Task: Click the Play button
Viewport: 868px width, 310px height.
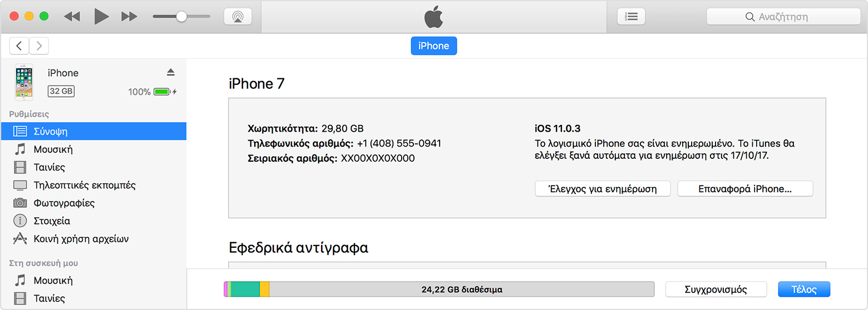Action: [x=101, y=17]
